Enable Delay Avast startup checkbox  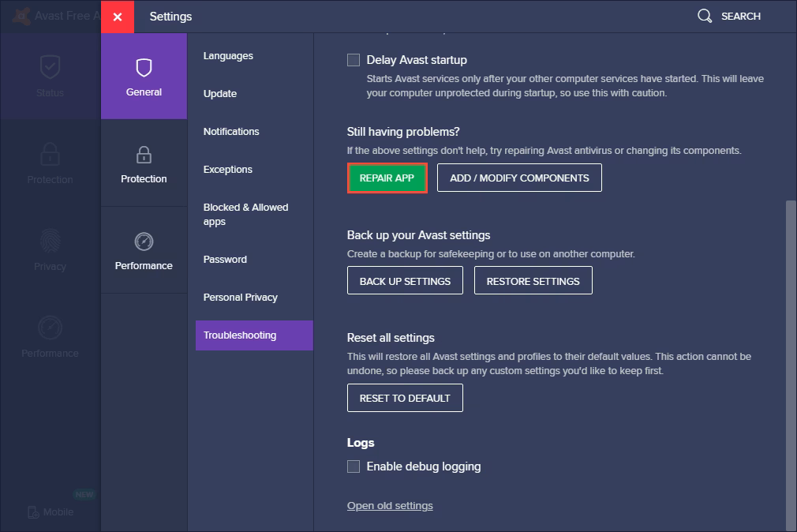(x=354, y=60)
